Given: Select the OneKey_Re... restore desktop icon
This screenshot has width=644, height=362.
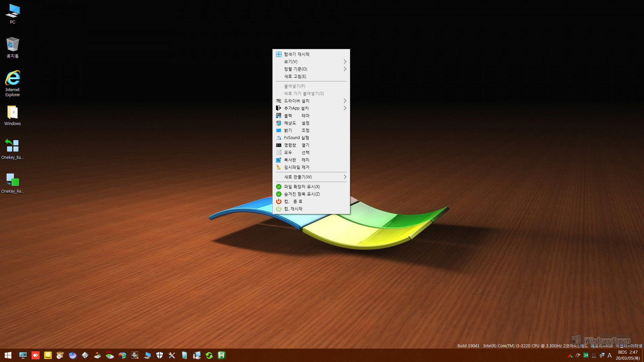Looking at the screenshot, I should pos(12,183).
